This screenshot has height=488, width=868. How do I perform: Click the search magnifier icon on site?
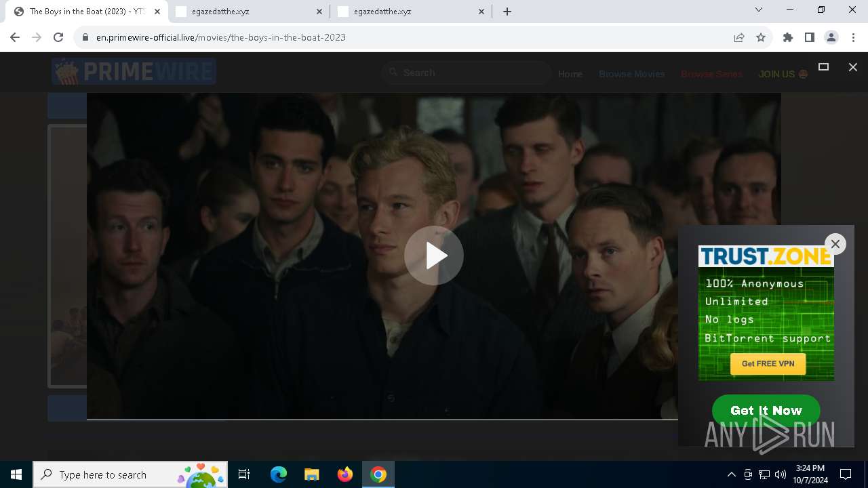pyautogui.click(x=393, y=73)
